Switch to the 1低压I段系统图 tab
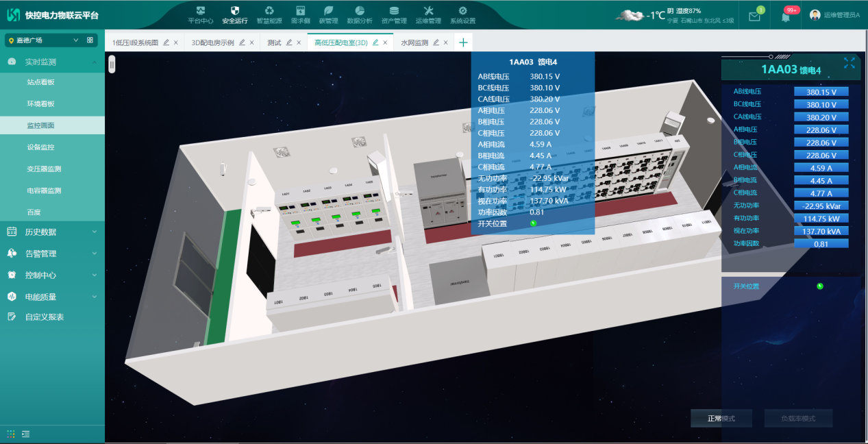This screenshot has height=444, width=868. [135, 42]
